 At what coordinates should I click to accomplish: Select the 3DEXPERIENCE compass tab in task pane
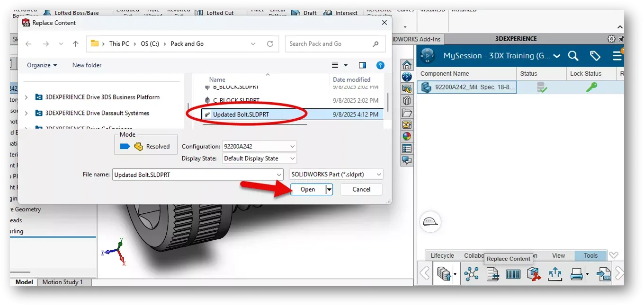pos(407,77)
